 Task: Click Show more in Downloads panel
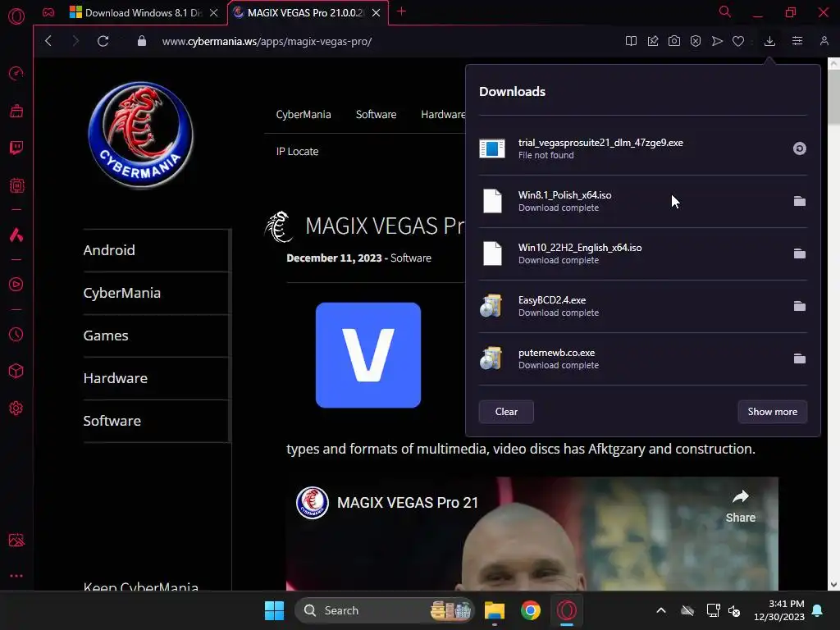[773, 412]
